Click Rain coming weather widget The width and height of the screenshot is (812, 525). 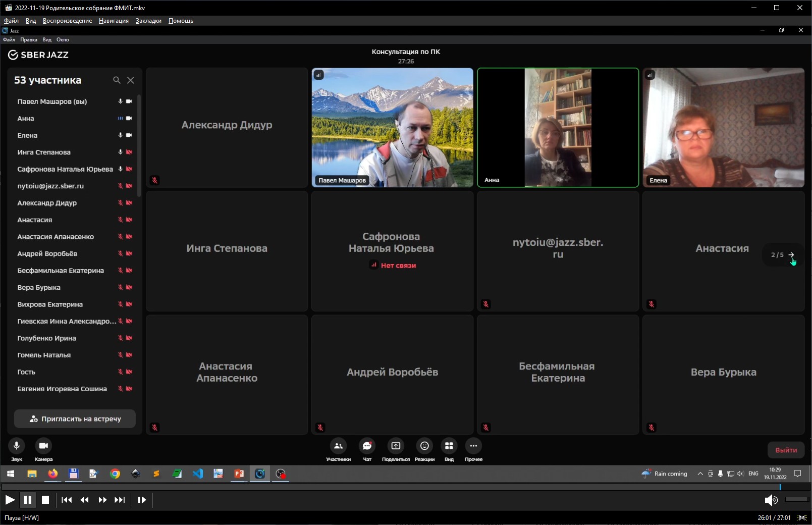[664, 474]
